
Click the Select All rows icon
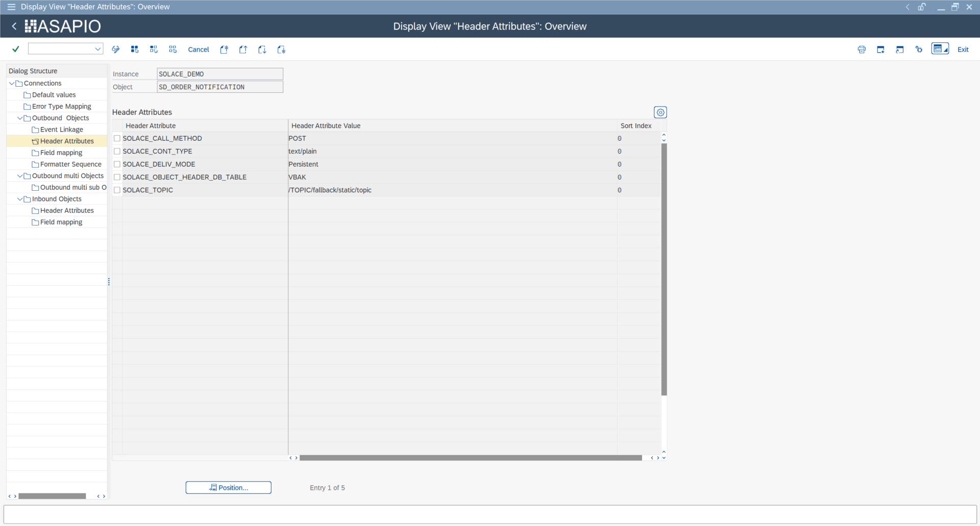click(135, 49)
